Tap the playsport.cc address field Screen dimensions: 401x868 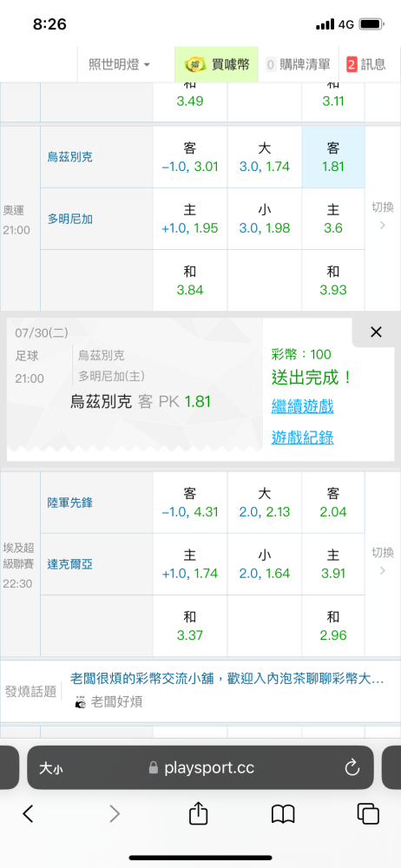tap(200, 768)
